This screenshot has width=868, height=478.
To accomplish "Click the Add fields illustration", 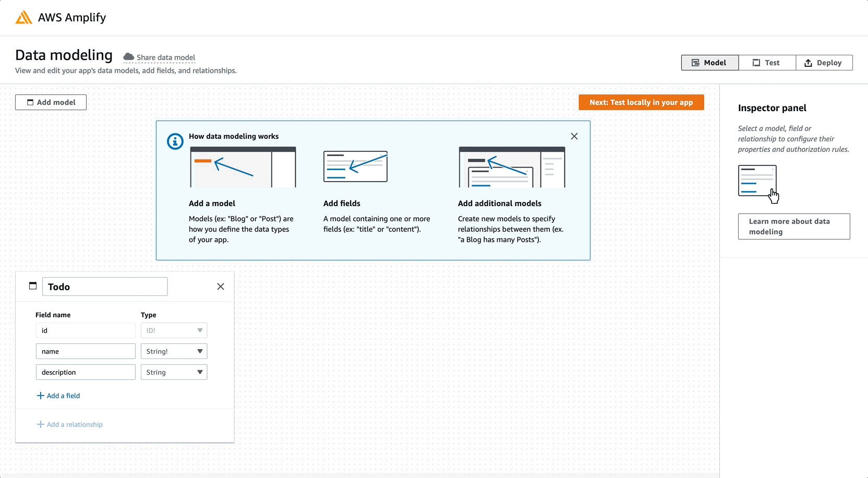I will [x=355, y=166].
